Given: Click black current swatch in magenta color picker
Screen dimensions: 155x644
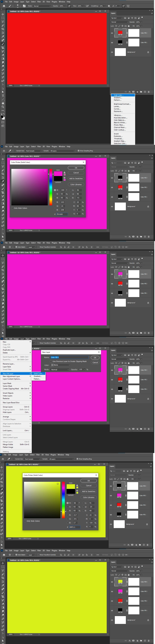Looking at the screenshot, I should click(58, 178).
